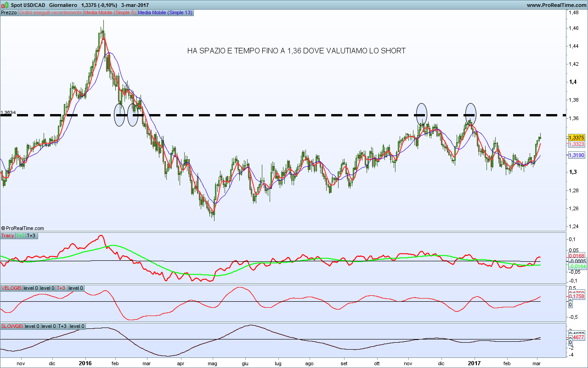Click the yellow 1,3375 current price tag
588x368 pixels.
coord(576,138)
